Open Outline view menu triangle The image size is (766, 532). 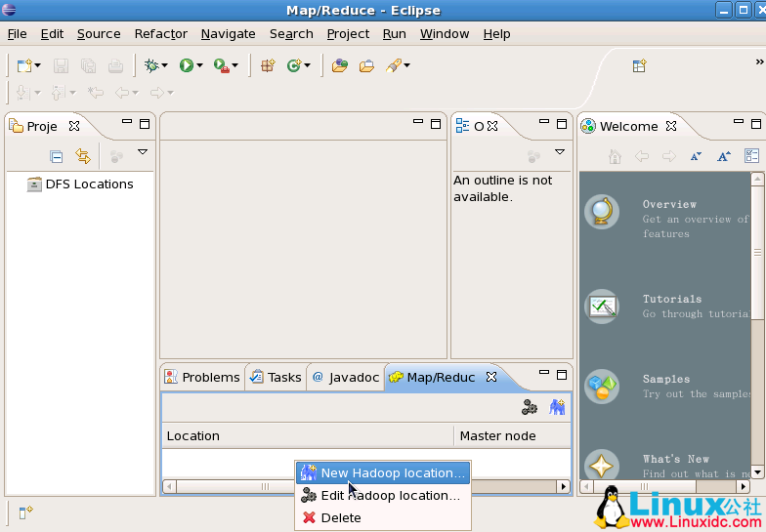coord(560,152)
